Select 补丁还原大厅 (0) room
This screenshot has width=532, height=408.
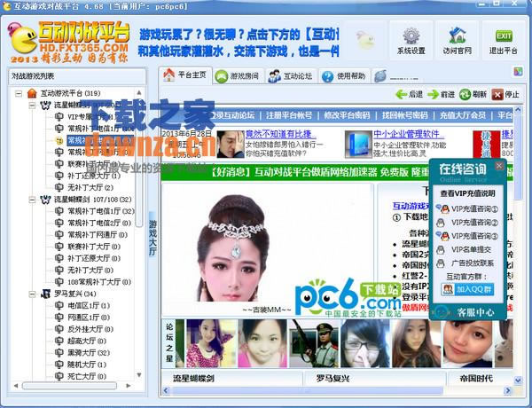pyautogui.click(x=94, y=258)
